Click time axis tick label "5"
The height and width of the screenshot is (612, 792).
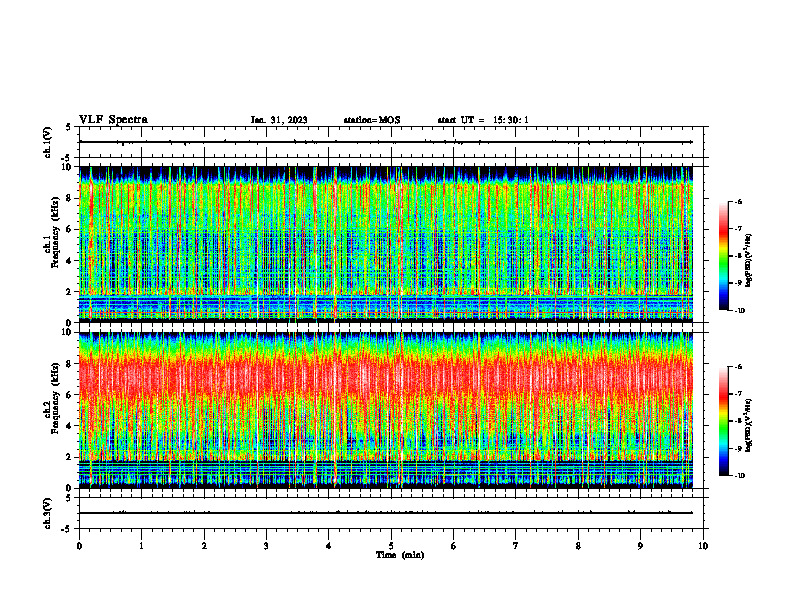(391, 546)
